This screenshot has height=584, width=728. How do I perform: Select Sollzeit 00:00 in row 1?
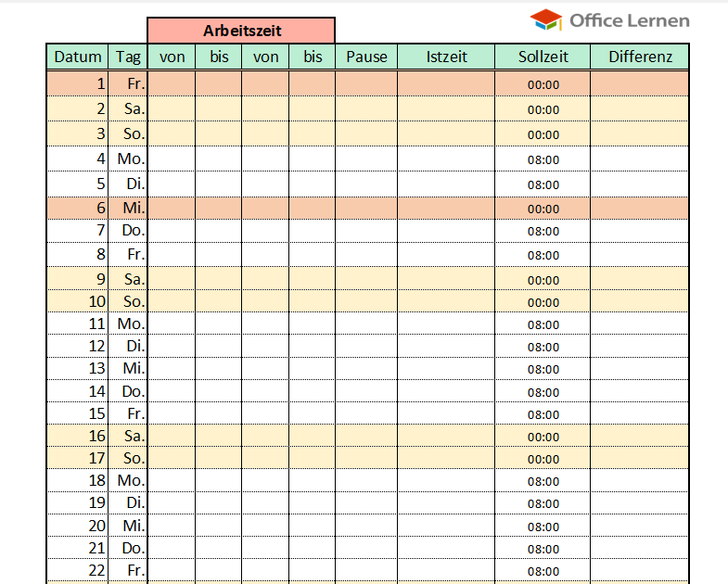pos(543,84)
